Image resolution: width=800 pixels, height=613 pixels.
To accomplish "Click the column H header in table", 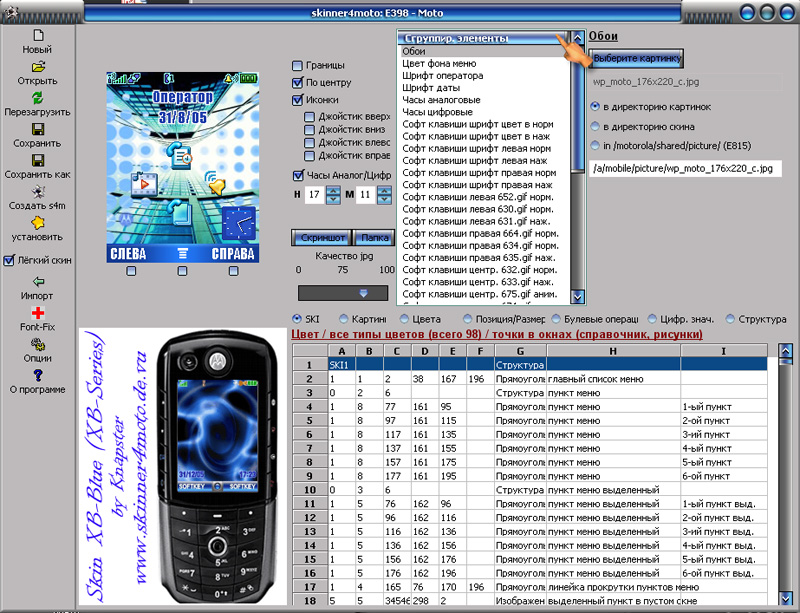I will coord(613,351).
